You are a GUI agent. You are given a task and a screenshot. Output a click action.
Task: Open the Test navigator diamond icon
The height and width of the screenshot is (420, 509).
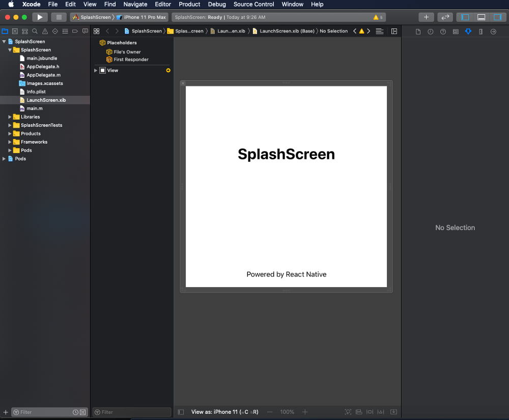(55, 31)
